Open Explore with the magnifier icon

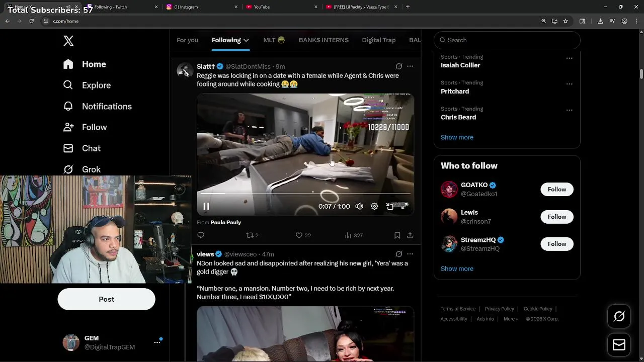pyautogui.click(x=87, y=85)
